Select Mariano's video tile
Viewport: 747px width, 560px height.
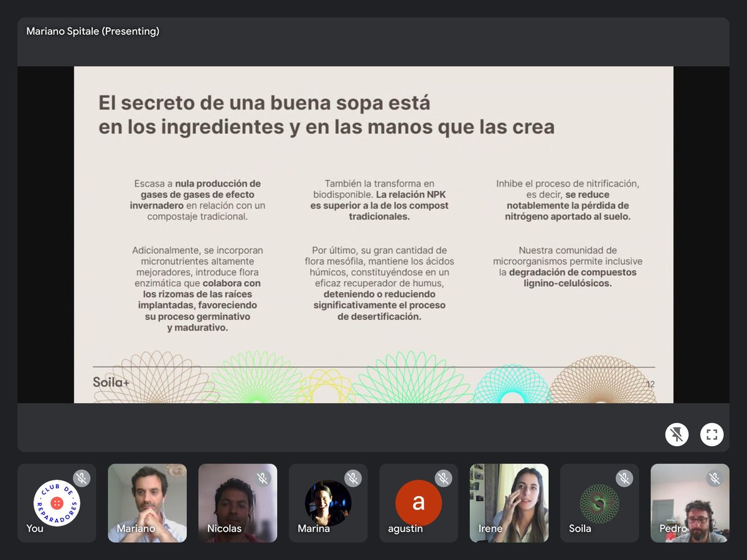(x=147, y=503)
